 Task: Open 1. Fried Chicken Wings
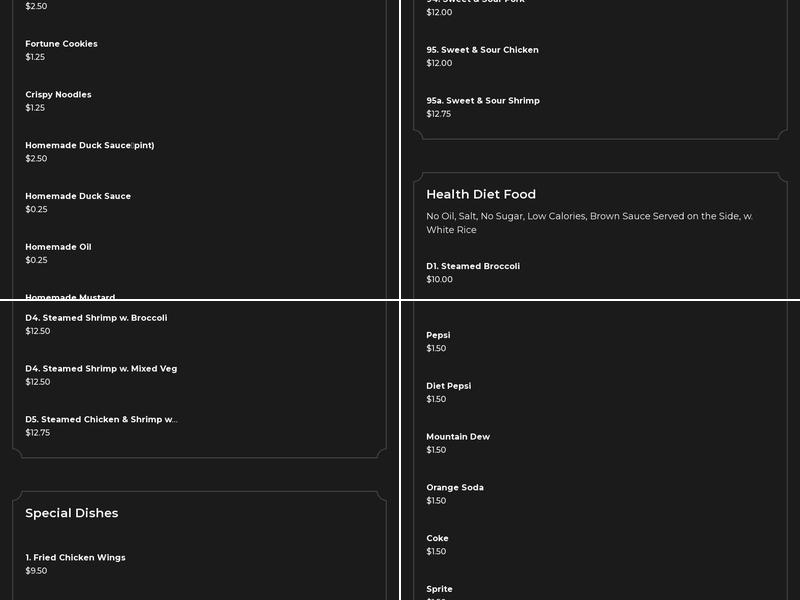[x=75, y=558]
